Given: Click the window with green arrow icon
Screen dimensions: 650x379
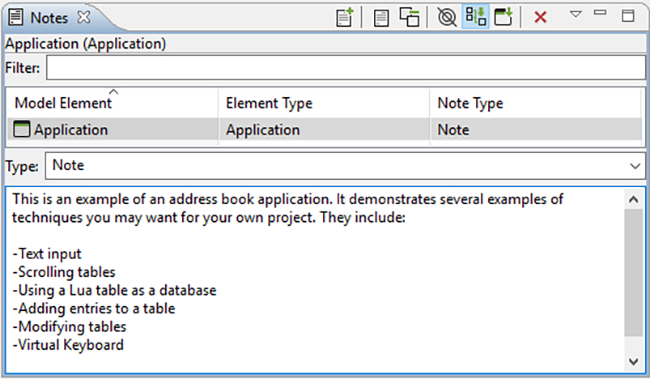Looking at the screenshot, I should click(503, 17).
